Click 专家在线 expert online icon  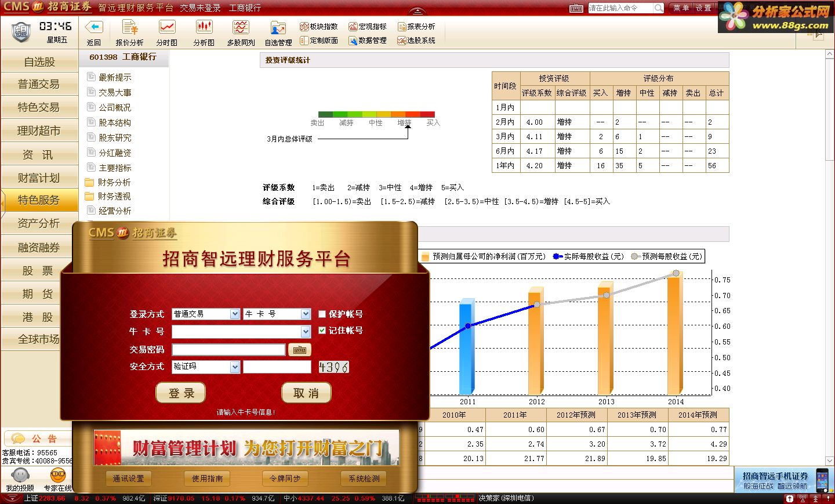(57, 476)
